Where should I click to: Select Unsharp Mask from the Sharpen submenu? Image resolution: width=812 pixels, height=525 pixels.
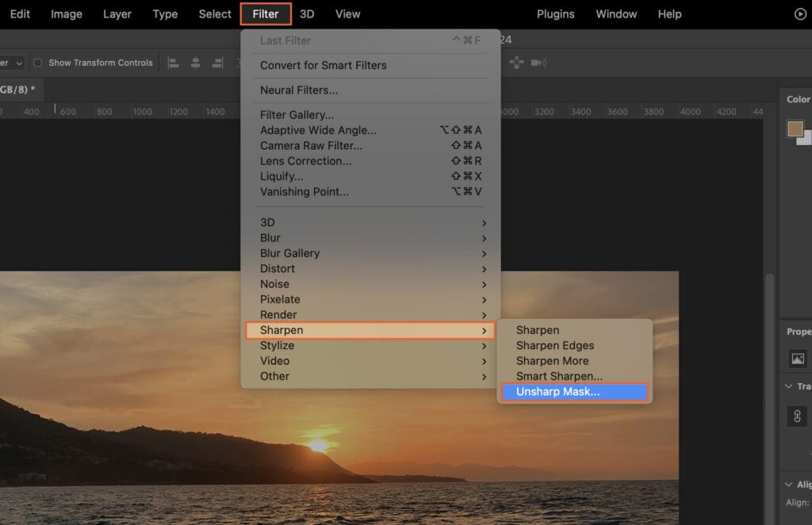click(574, 391)
